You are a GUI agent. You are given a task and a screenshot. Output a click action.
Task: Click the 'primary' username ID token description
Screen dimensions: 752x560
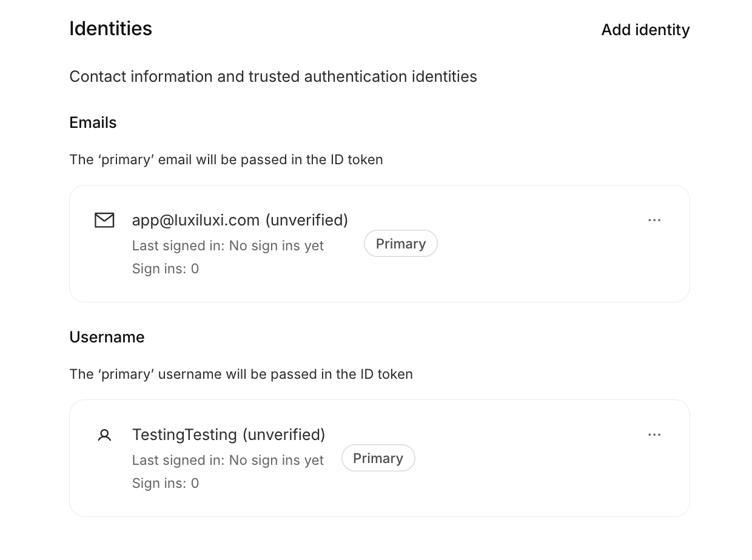pyautogui.click(x=241, y=374)
